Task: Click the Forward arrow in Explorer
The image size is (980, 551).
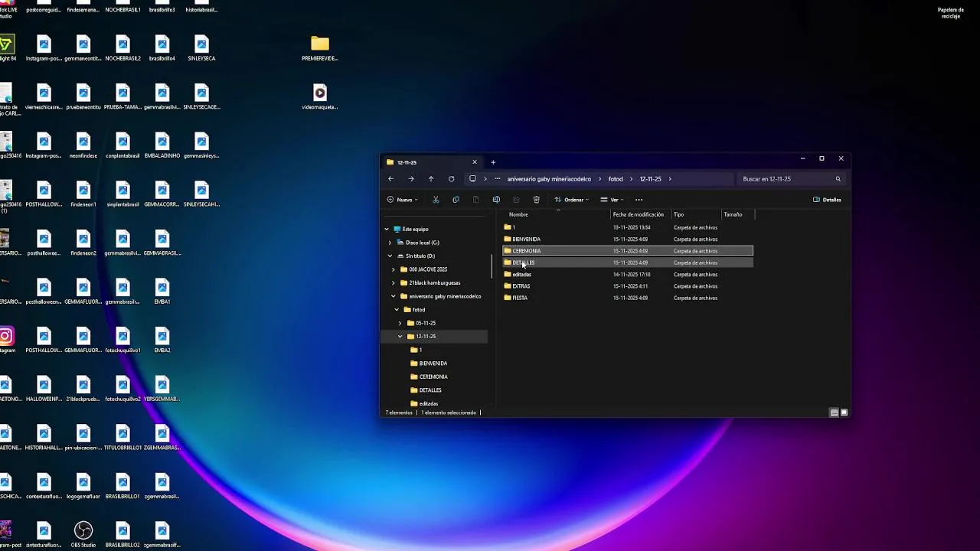Action: point(411,179)
